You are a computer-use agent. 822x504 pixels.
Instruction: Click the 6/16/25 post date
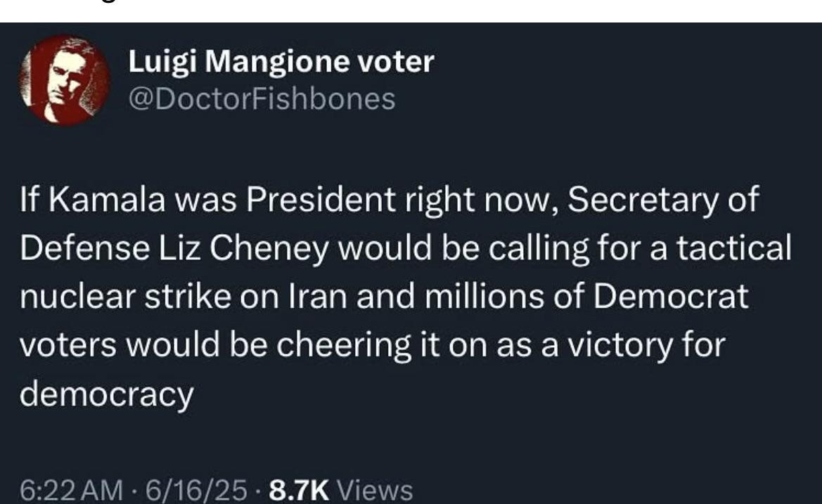[196, 491]
